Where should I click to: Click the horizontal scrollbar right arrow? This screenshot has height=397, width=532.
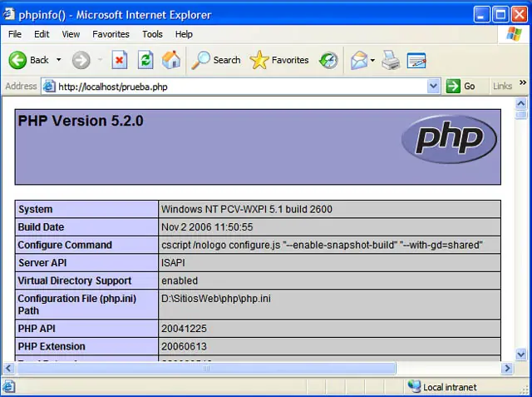pyautogui.click(x=507, y=368)
